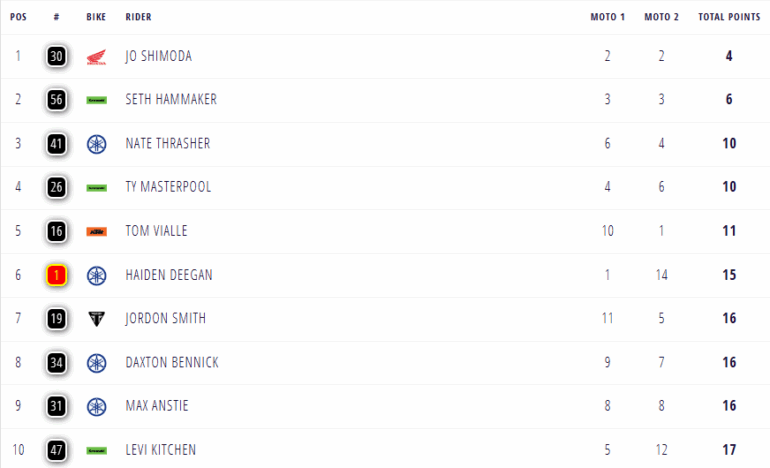This screenshot has height=468, width=770.
Task: Click Jo Shimoda's total points value
Action: (730, 57)
